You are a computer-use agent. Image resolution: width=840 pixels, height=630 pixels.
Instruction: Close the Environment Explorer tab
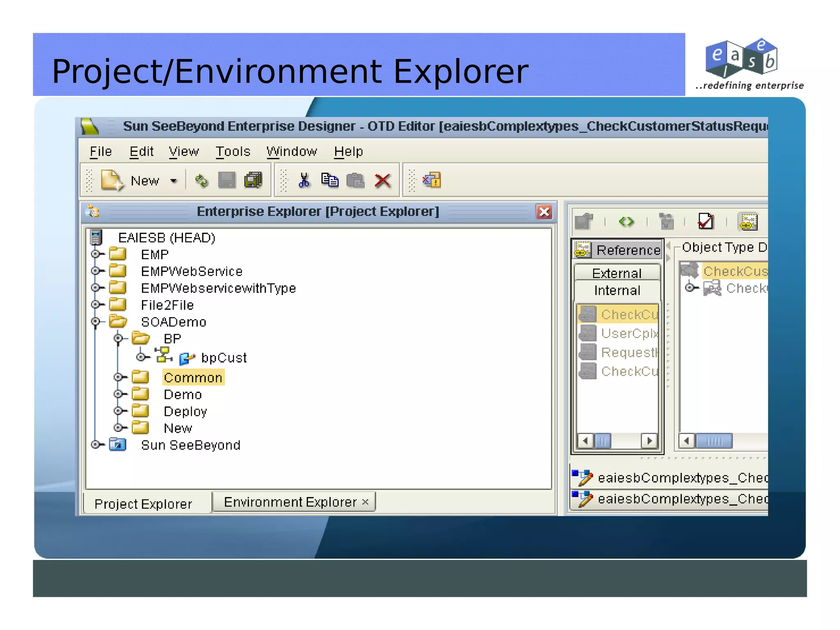click(365, 502)
